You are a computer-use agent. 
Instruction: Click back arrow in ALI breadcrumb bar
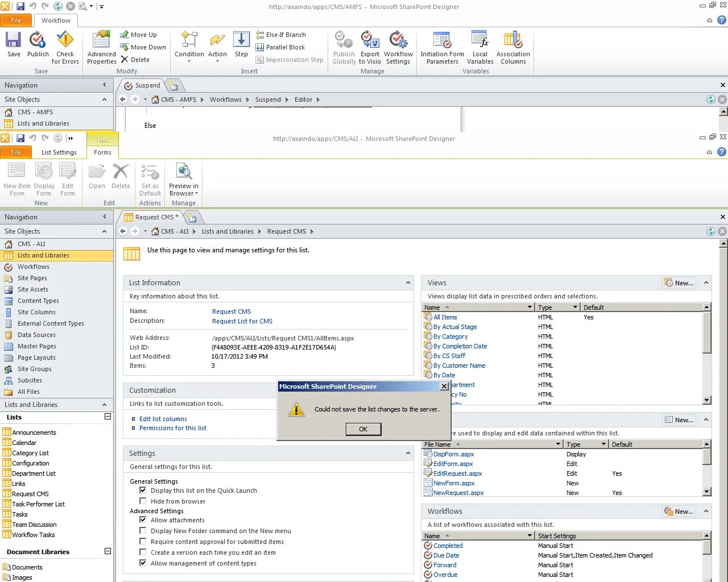point(123,231)
